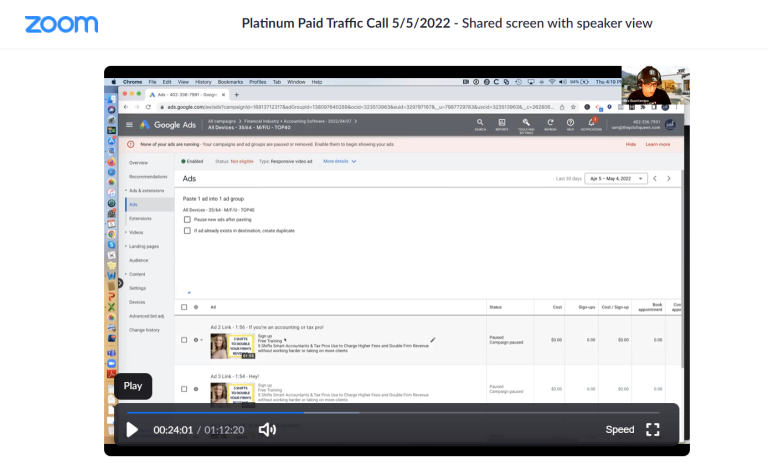
Task: Click the Google Ads search icon
Action: coord(480,123)
